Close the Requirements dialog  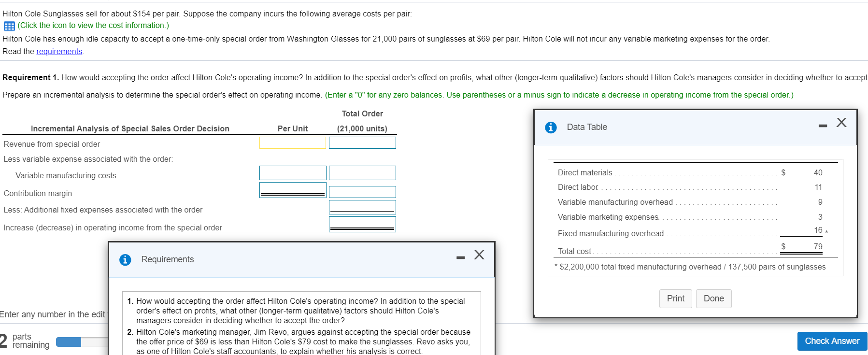click(x=479, y=255)
